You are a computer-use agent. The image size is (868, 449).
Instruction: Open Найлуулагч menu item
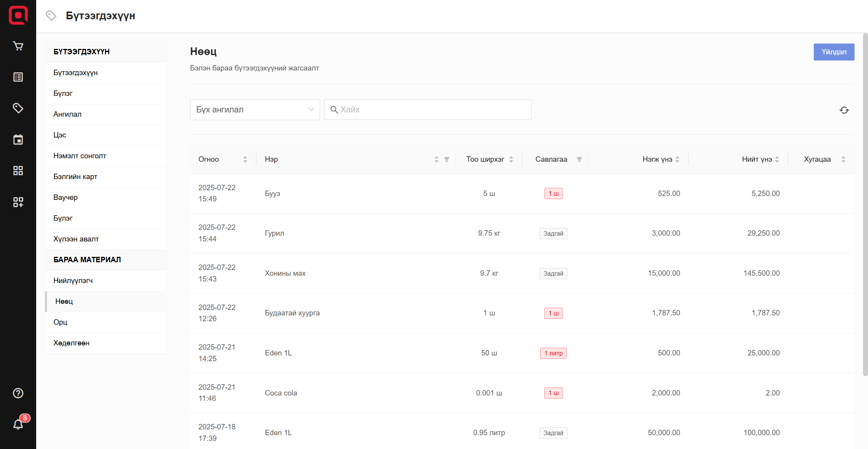click(x=73, y=281)
